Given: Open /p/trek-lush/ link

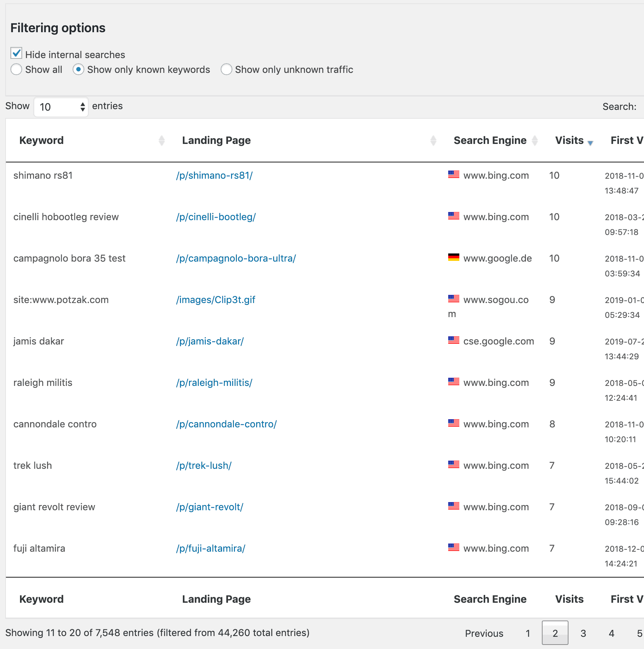Looking at the screenshot, I should [204, 465].
